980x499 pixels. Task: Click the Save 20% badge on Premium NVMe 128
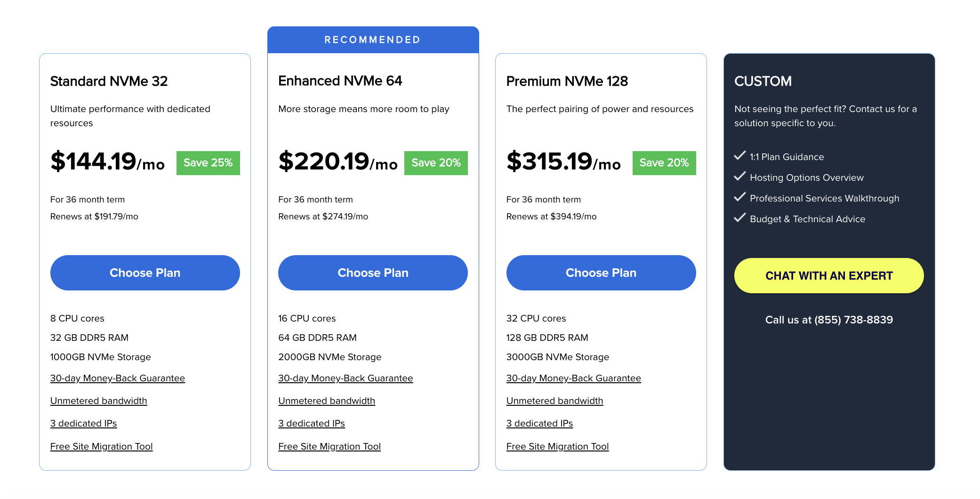tap(664, 163)
